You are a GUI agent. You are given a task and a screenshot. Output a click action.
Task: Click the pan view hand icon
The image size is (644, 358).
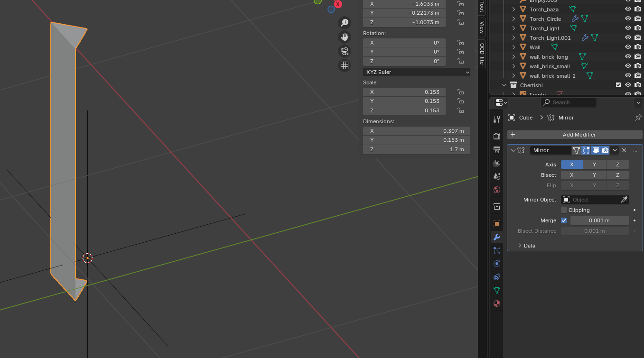(x=345, y=37)
